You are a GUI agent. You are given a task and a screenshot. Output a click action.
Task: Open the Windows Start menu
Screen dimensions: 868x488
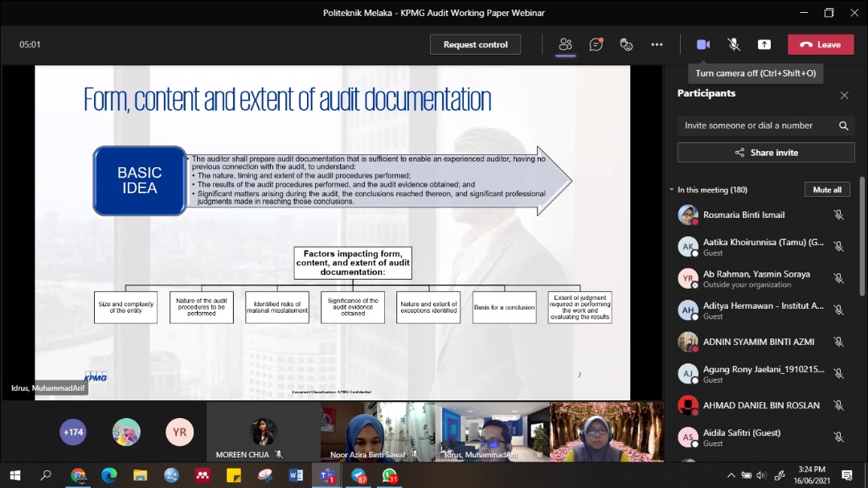pos(15,475)
